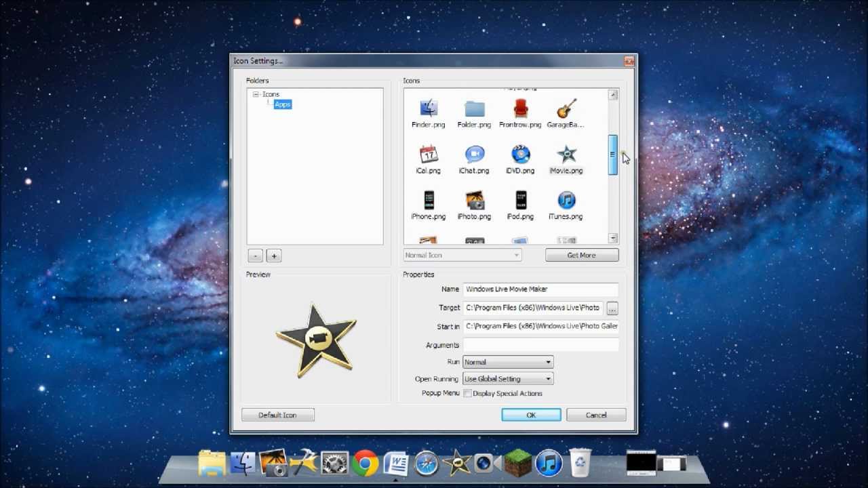Open the Open Running dropdown
Image resolution: width=868 pixels, height=488 pixels.
(508, 379)
